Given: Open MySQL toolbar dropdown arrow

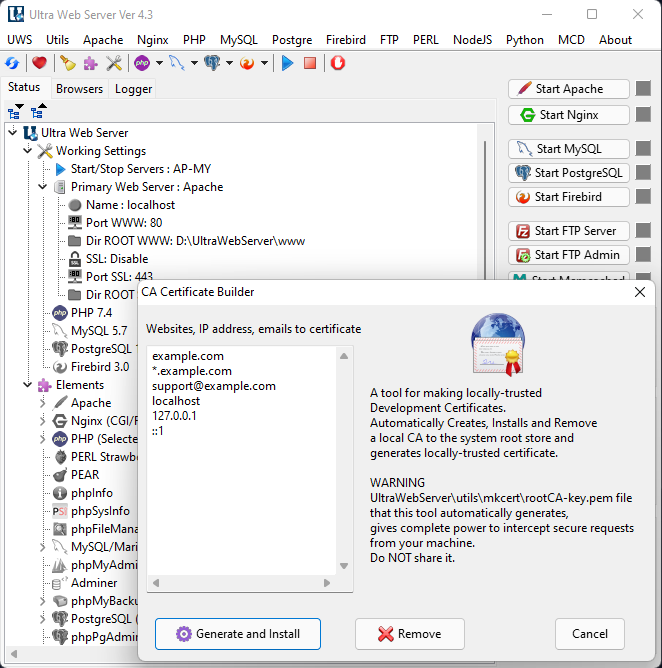Looking at the screenshot, I should click(x=194, y=63).
